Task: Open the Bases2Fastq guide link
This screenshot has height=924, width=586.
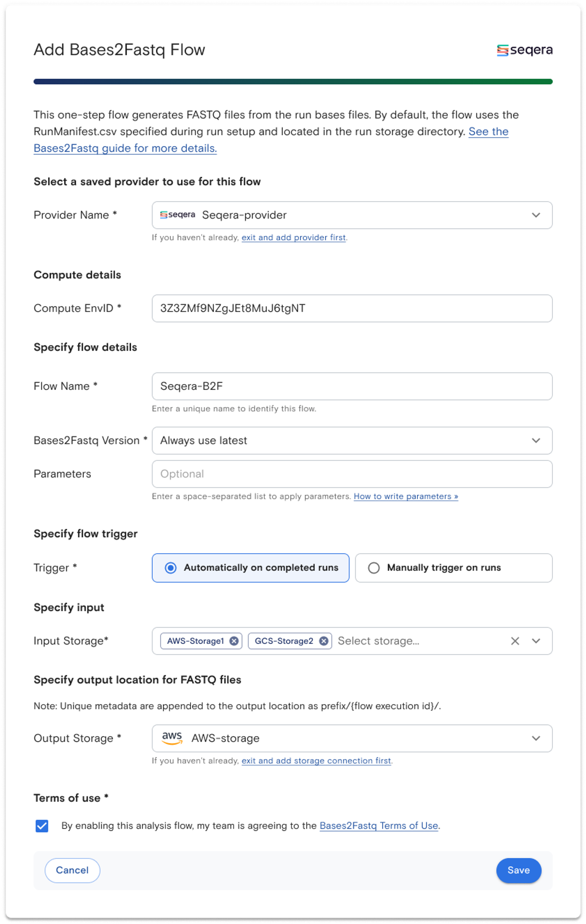Action: point(125,148)
